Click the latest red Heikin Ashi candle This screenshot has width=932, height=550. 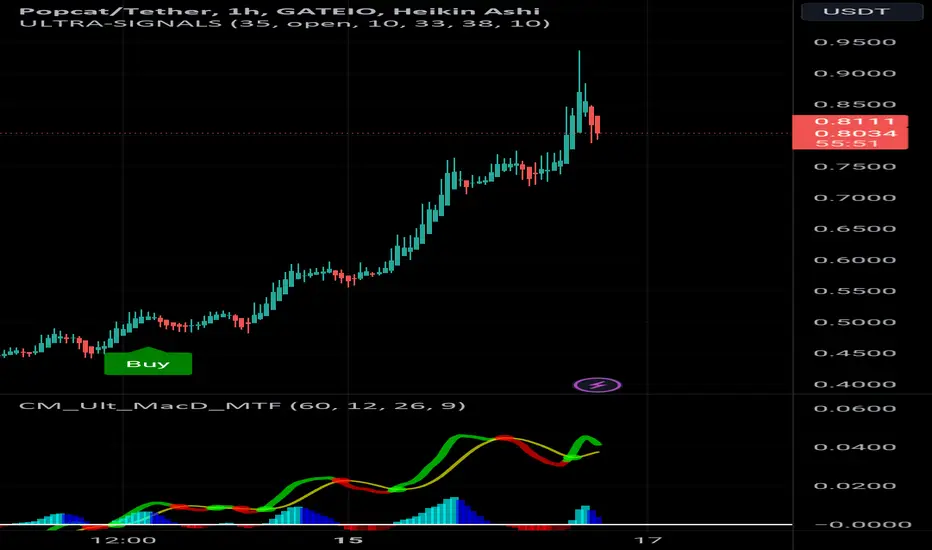click(x=597, y=125)
